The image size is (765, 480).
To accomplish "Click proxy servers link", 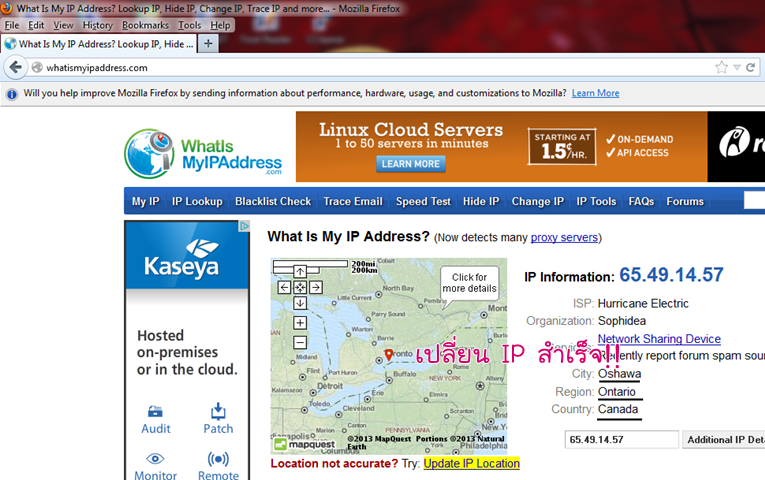I will pos(564,238).
